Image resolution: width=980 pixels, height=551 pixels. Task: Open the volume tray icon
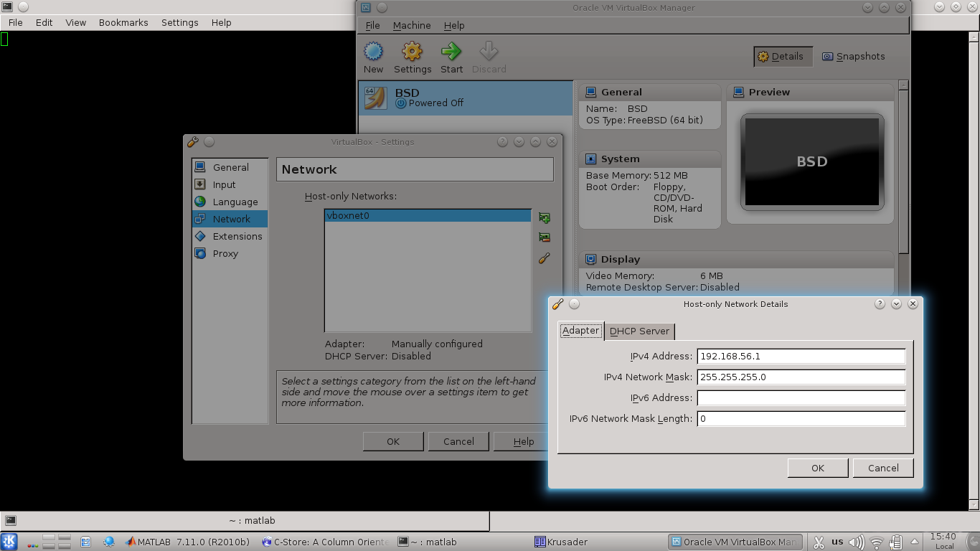coord(857,542)
